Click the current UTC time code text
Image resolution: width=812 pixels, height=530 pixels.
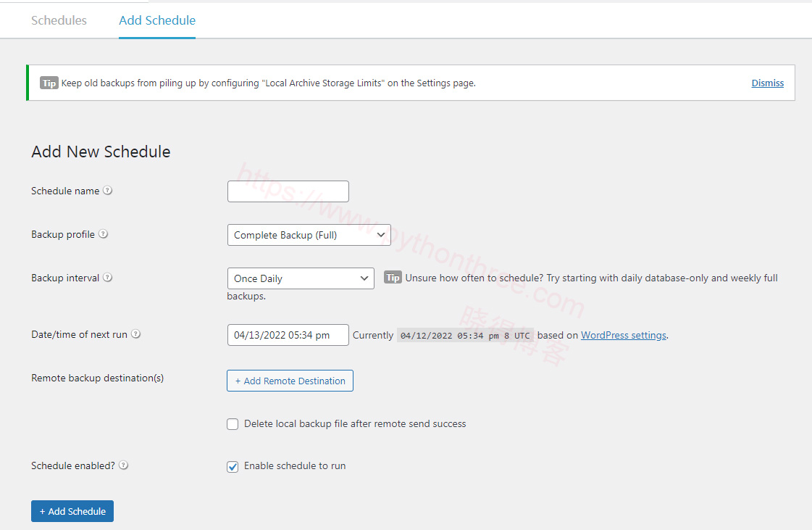(465, 336)
